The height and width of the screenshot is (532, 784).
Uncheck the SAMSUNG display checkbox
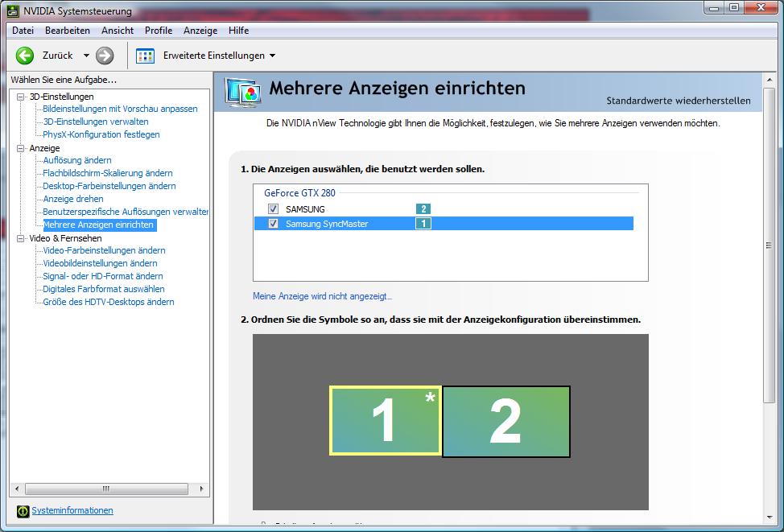point(273,208)
